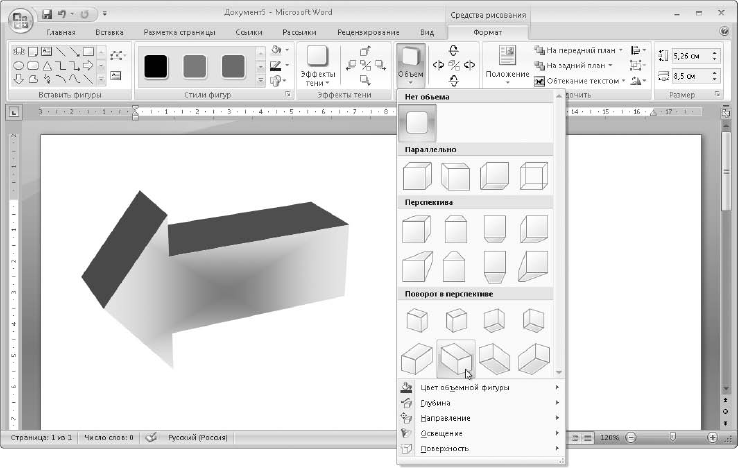Click the shape height field 5,26 см
The width and height of the screenshot is (738, 468).
point(691,56)
